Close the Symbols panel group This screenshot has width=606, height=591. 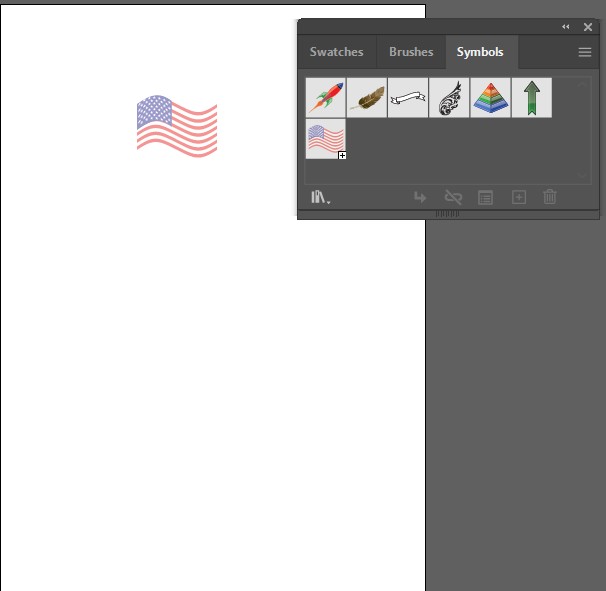click(588, 27)
